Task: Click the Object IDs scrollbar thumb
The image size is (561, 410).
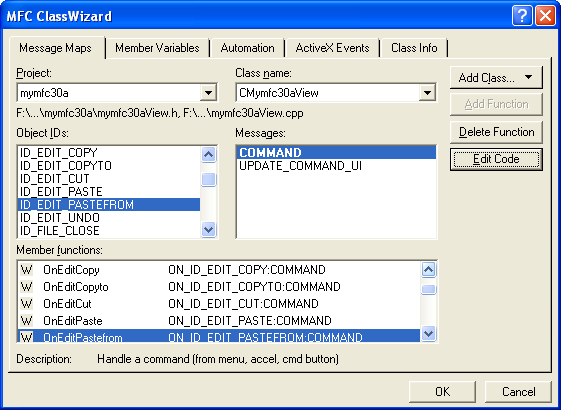Action: (x=209, y=179)
